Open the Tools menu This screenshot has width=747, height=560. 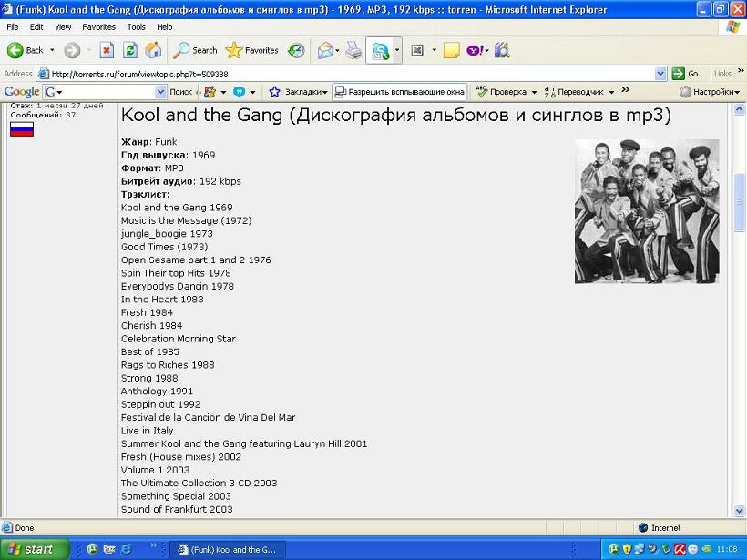(136, 27)
